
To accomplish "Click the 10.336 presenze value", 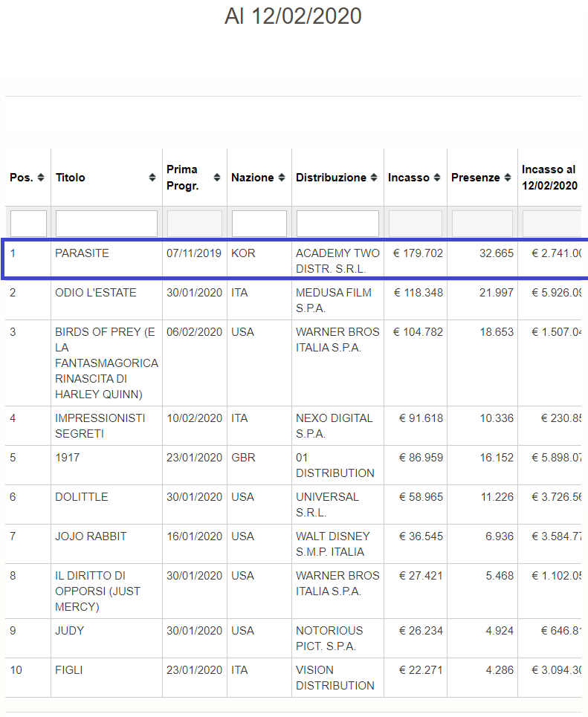I will coord(497,418).
